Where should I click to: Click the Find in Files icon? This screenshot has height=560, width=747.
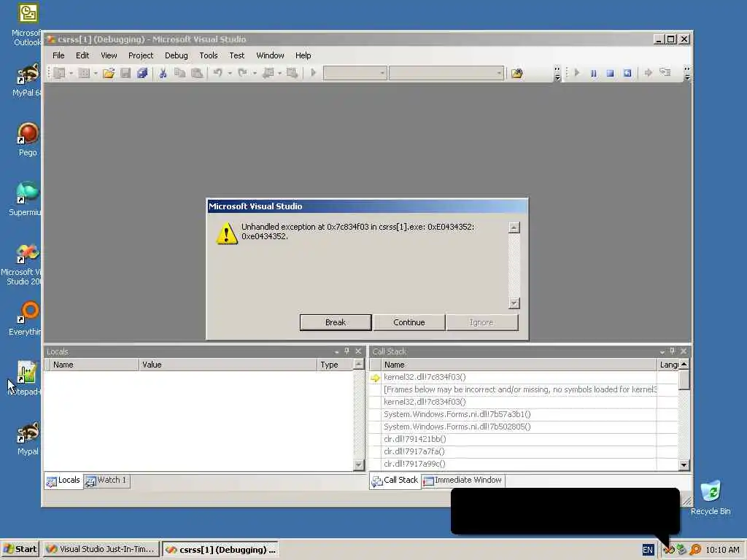[517, 73]
